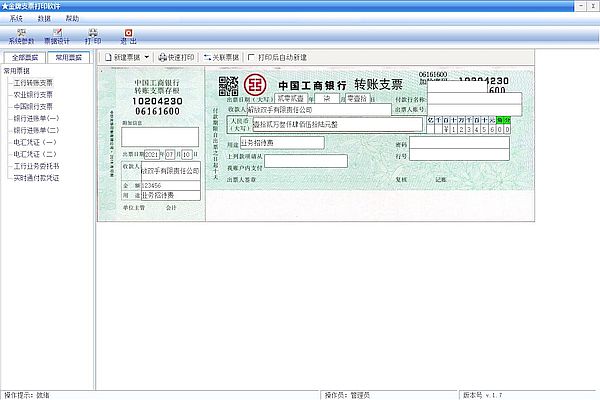This screenshot has height=400, width=600.
Task: Select 银行进账单(一) in the tree
Action: coord(36,118)
